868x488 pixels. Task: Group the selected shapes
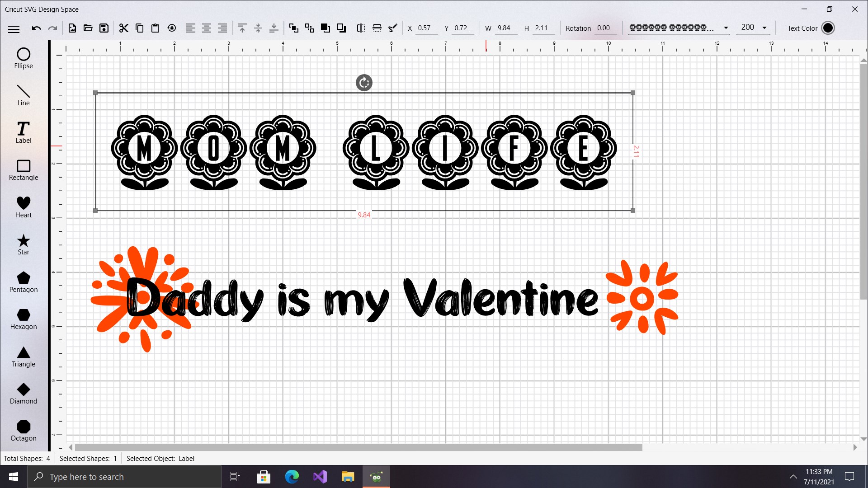[x=294, y=28]
